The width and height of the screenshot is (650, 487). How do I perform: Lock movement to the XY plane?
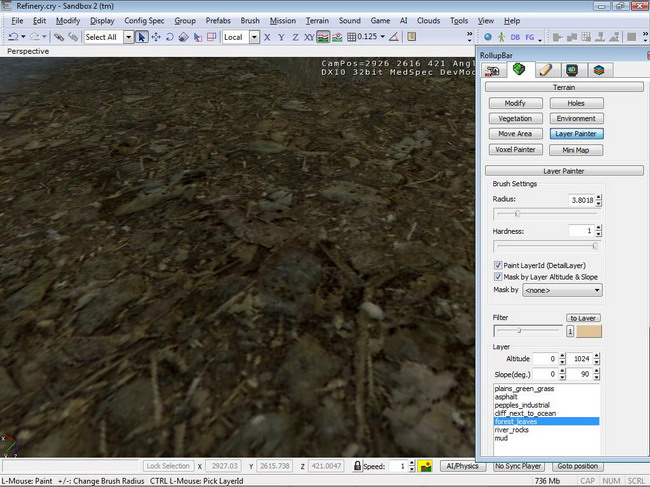(309, 37)
